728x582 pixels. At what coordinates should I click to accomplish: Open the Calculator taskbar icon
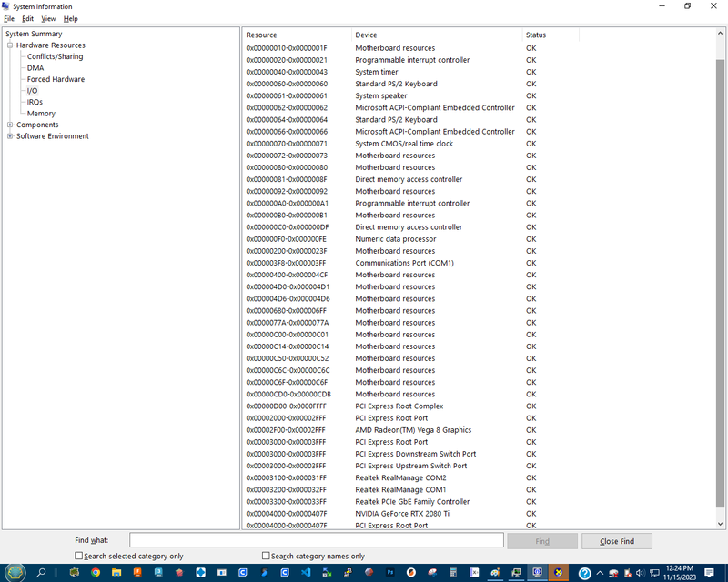[x=453, y=572]
